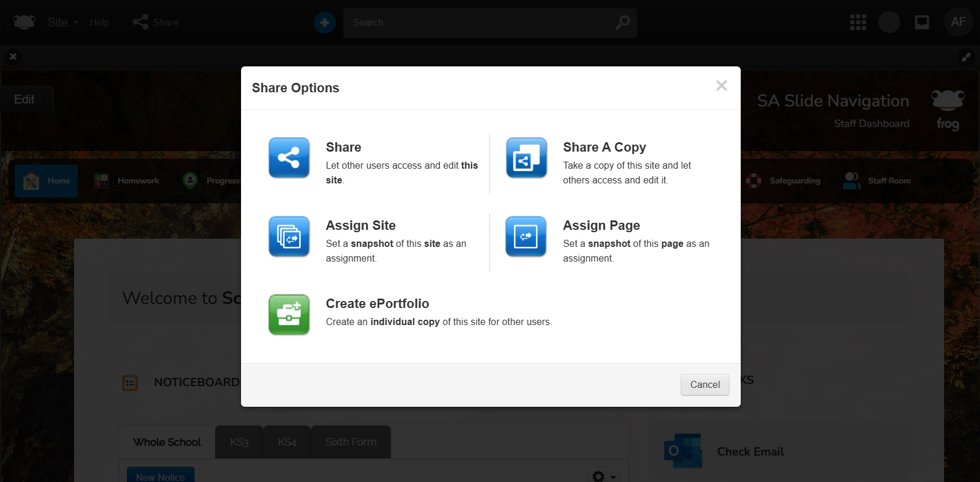Click the Outlook Check Email icon

[x=683, y=451]
